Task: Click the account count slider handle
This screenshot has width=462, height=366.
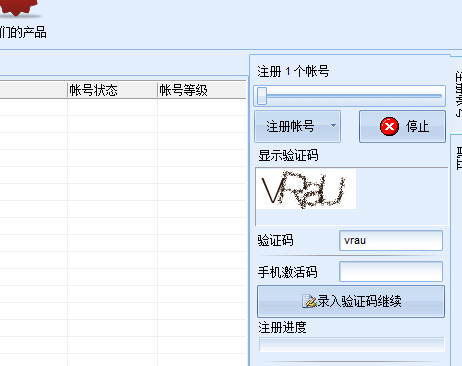Action: pos(262,96)
